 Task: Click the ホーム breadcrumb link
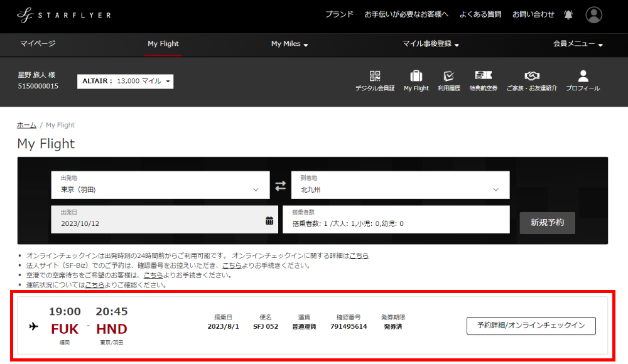tap(26, 126)
